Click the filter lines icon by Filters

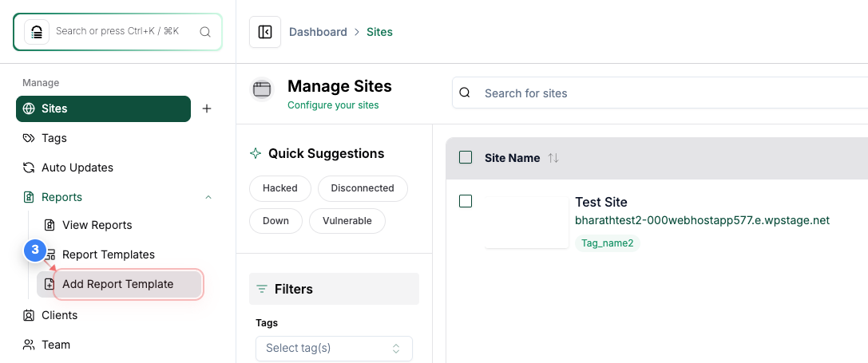click(x=262, y=289)
